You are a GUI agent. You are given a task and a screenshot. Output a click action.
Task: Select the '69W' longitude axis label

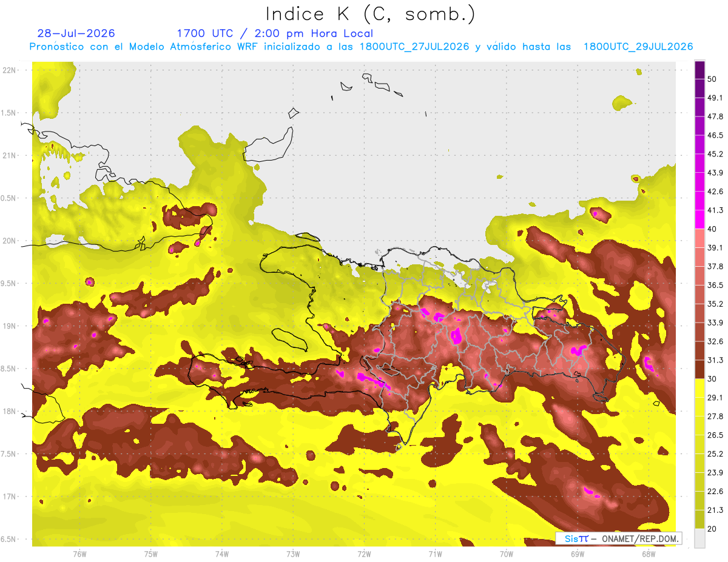(x=578, y=554)
